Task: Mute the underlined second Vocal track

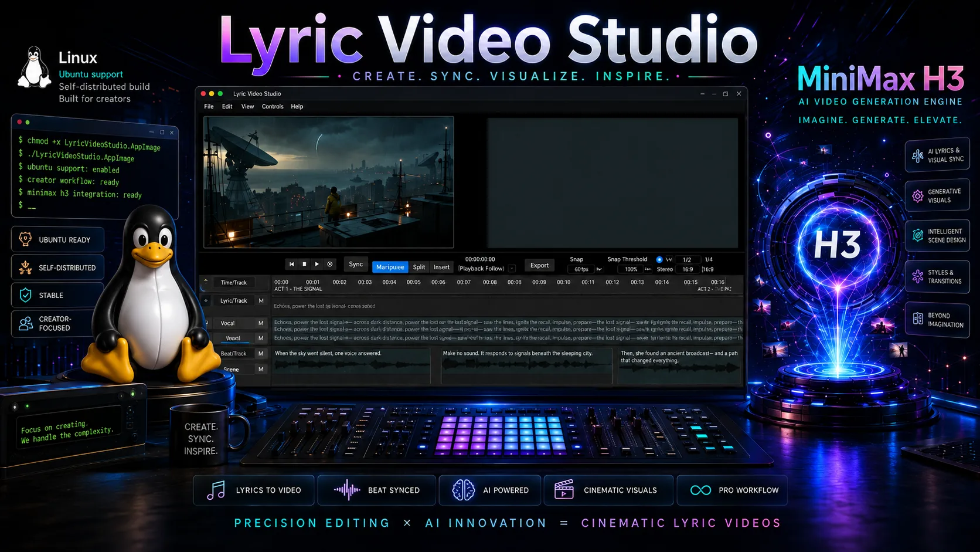Action: click(x=261, y=338)
